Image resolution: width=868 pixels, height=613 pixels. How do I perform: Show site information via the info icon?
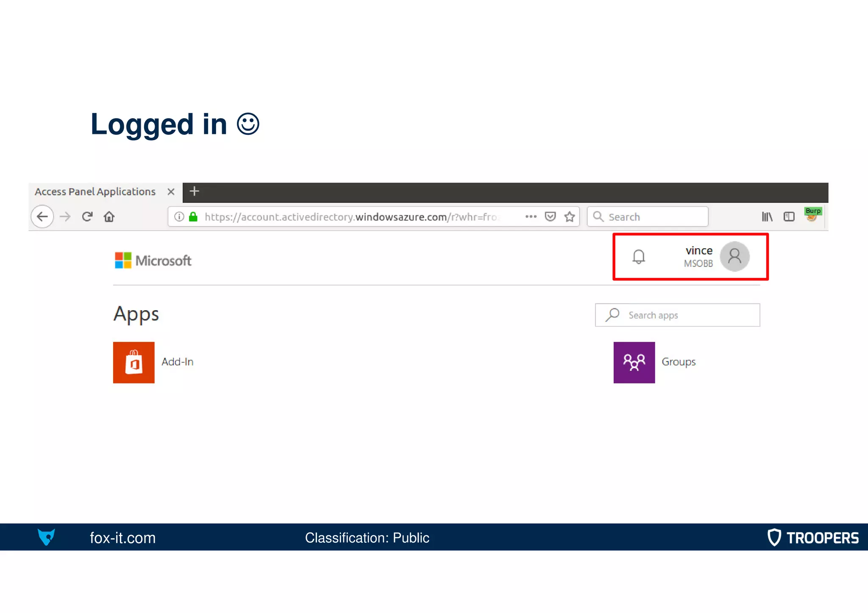click(179, 217)
